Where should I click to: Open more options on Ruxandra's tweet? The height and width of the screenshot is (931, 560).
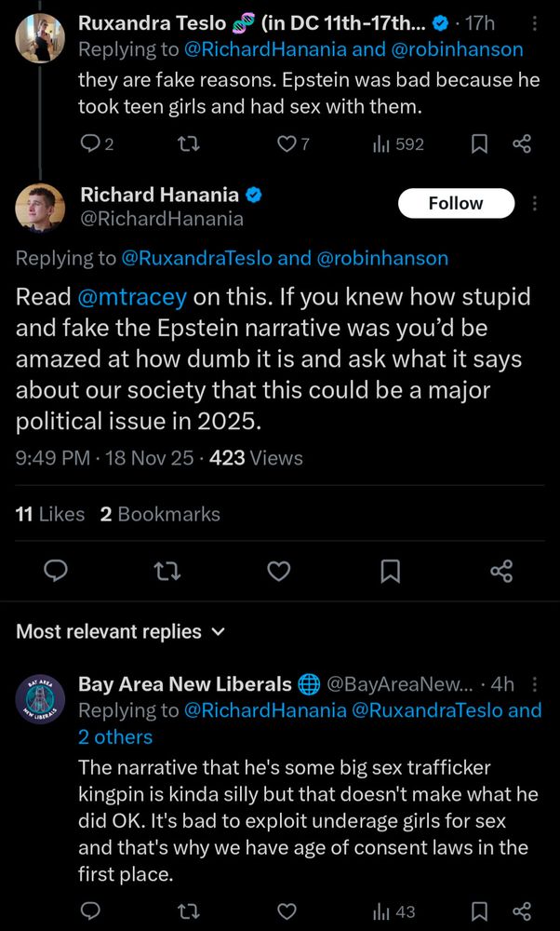click(x=533, y=23)
